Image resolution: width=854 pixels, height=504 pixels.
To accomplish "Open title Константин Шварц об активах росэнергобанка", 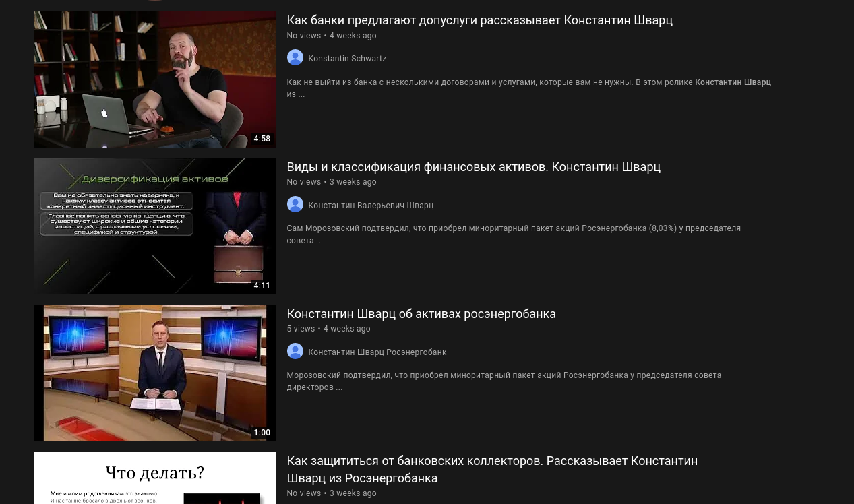I will pos(421,314).
